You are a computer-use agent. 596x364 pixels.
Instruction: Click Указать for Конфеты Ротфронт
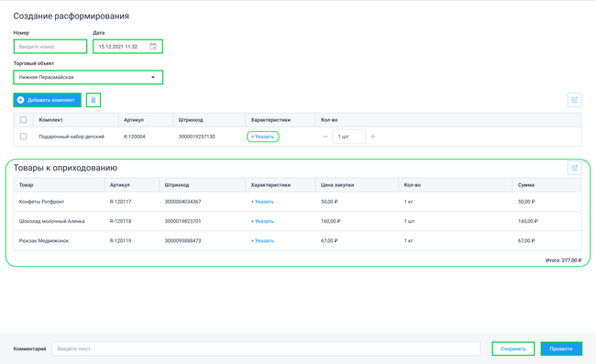pos(262,202)
